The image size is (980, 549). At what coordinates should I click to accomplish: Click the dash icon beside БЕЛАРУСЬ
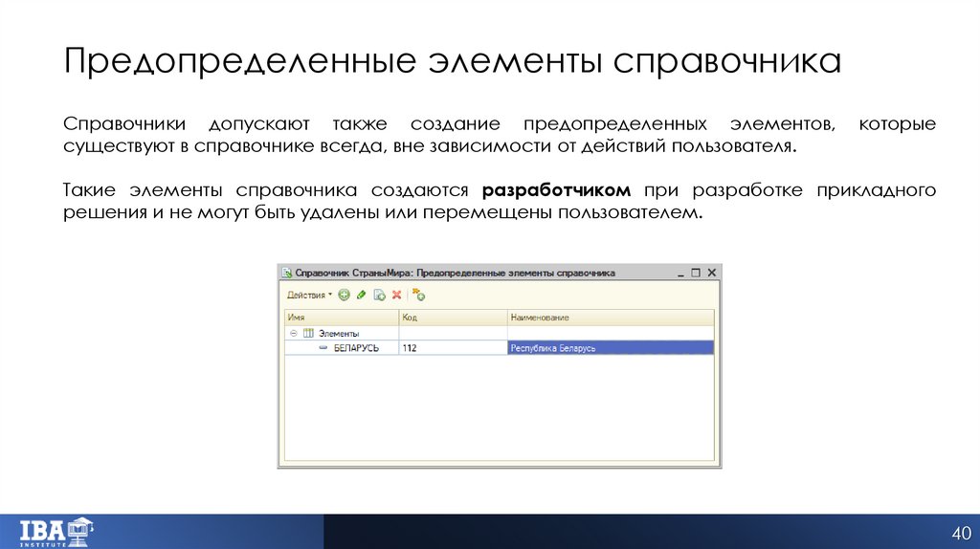coord(323,348)
